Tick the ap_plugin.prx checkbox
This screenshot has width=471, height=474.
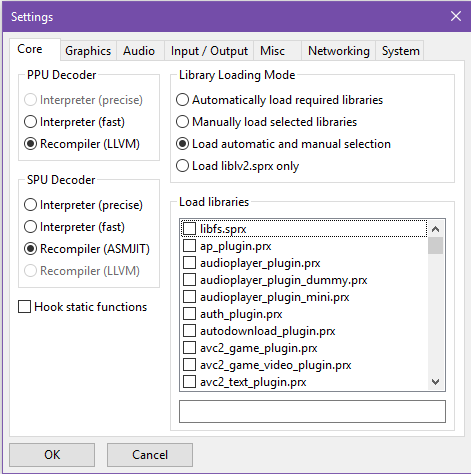[x=189, y=246]
